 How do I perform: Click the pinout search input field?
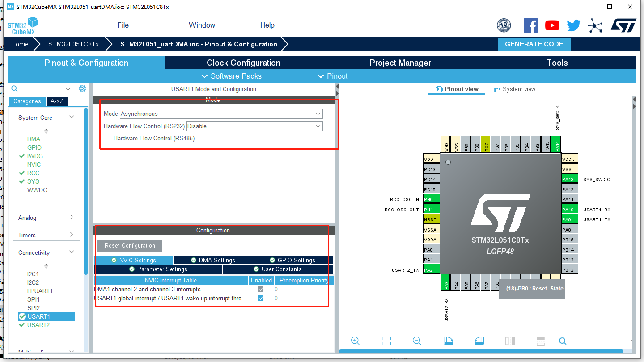(x=599, y=341)
